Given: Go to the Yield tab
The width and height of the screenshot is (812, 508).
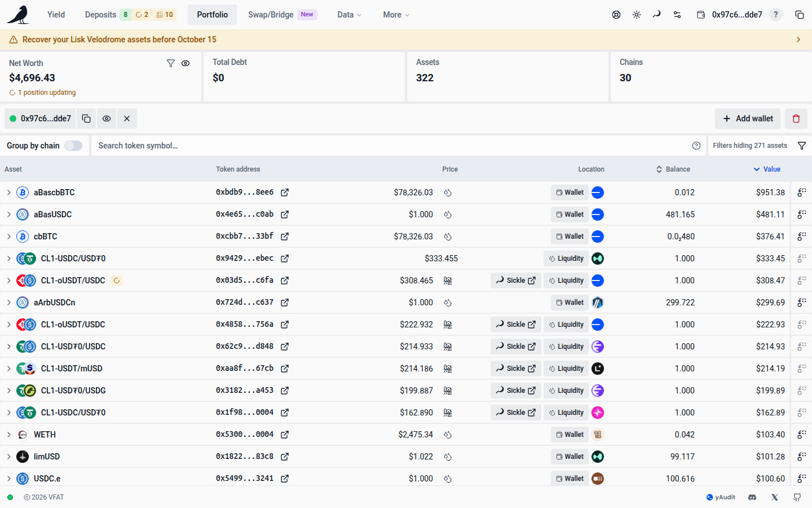Looking at the screenshot, I should [56, 15].
